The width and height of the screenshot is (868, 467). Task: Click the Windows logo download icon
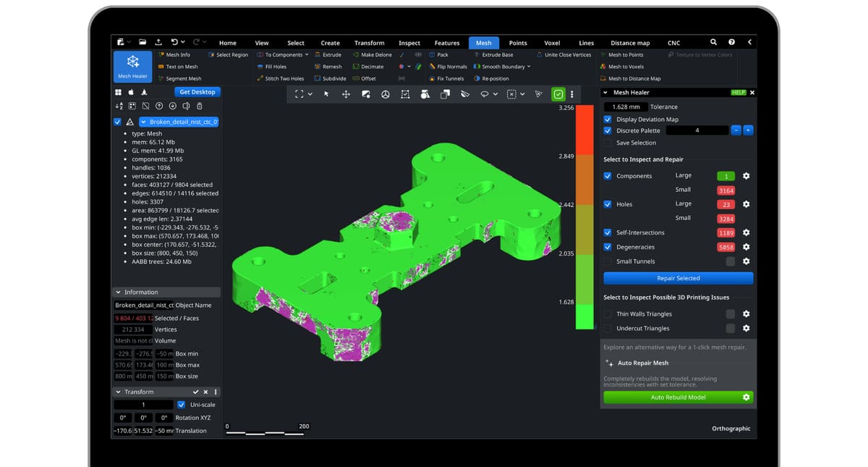tap(118, 92)
